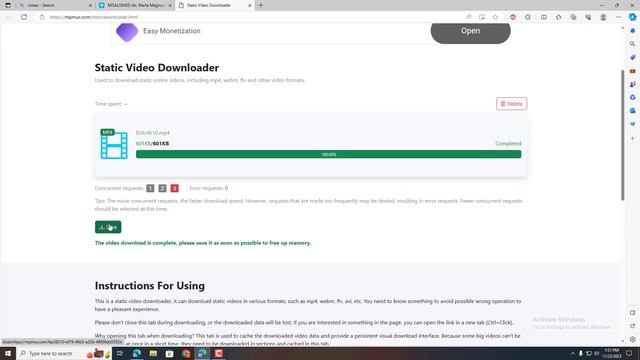This screenshot has height=360, width=640.
Task: Click the MP4 video file icon
Action: (114, 144)
